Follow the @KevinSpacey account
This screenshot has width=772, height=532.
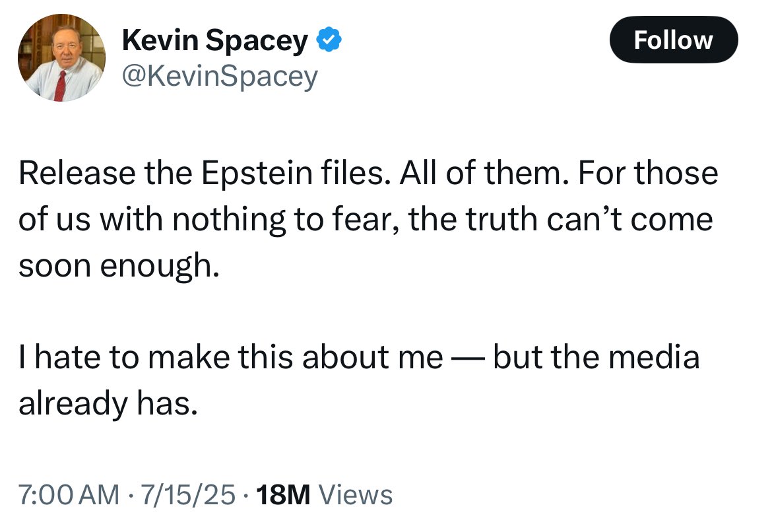[x=674, y=40]
